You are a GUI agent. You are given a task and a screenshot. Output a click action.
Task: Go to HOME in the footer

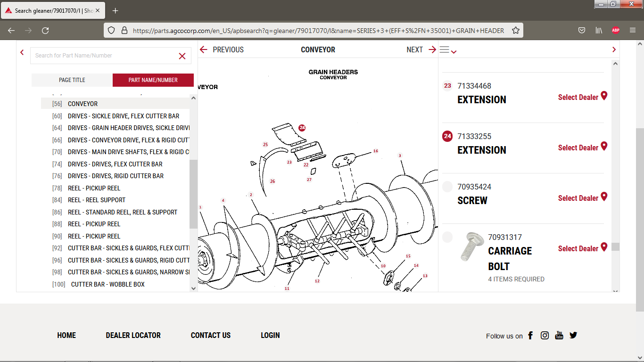coord(66,336)
